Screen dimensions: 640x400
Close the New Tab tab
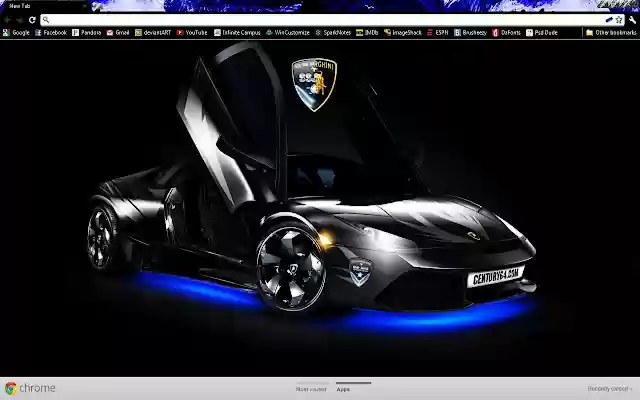[84, 6]
